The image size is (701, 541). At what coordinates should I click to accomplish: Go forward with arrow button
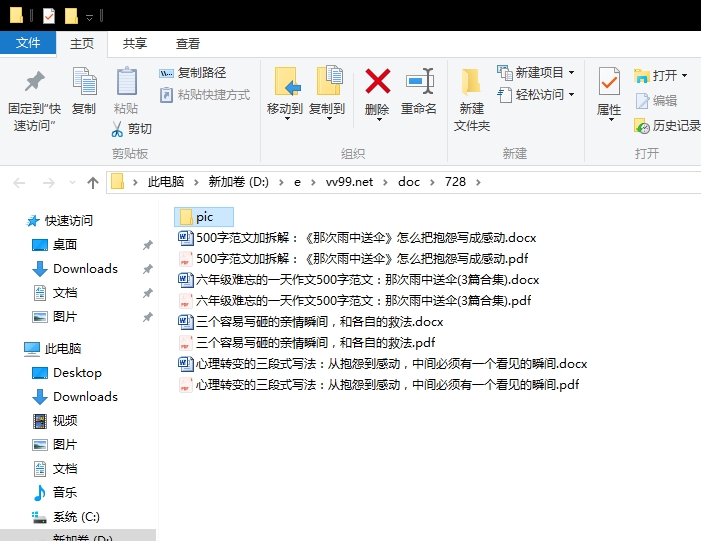point(48,183)
